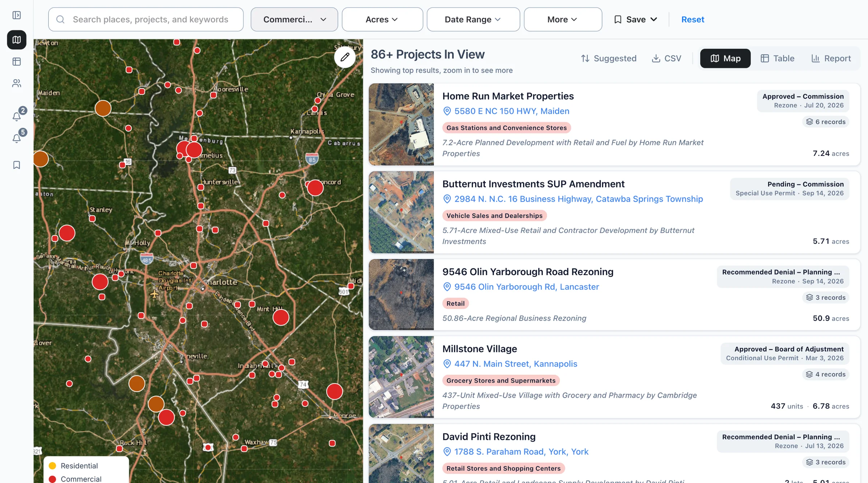Open the people/contacts sidebar icon
The width and height of the screenshot is (868, 483).
coord(17,84)
